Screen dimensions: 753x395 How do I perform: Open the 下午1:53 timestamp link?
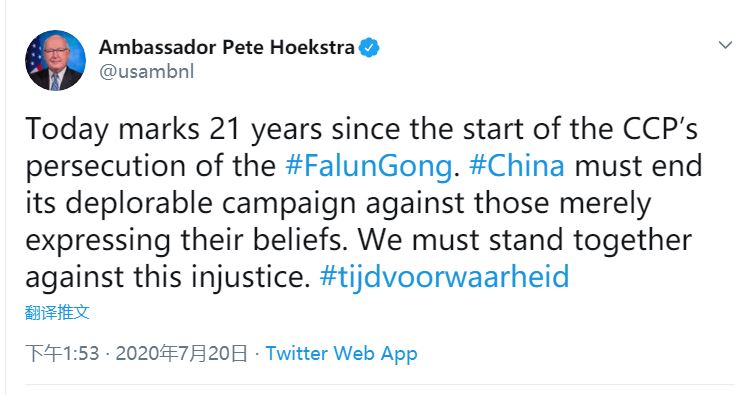pos(62,354)
